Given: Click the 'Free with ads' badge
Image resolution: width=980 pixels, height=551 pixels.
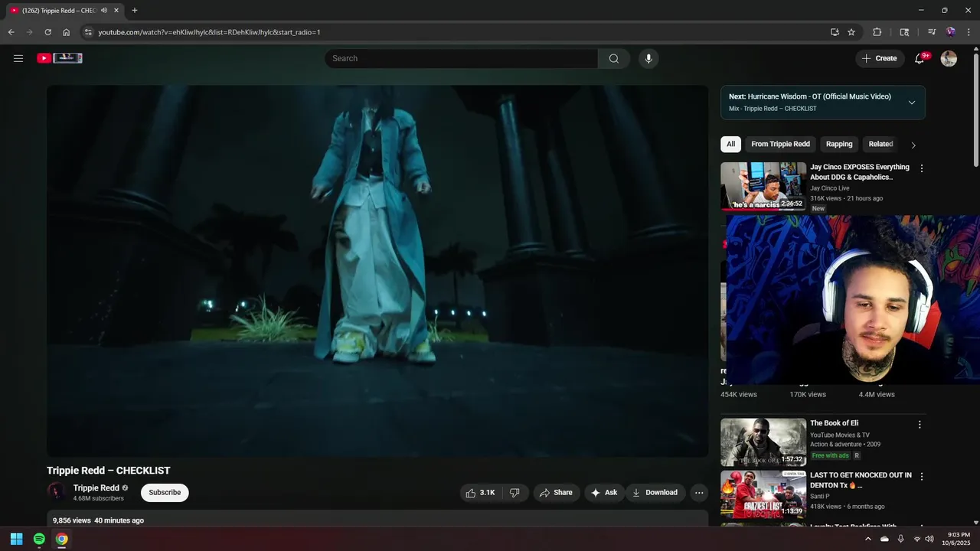Looking at the screenshot, I should click(830, 455).
